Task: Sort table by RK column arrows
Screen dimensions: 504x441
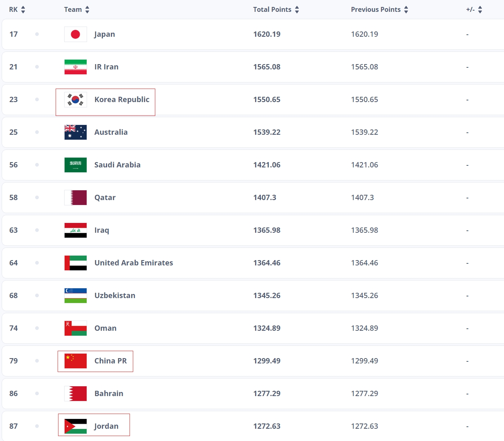Action: 23,10
